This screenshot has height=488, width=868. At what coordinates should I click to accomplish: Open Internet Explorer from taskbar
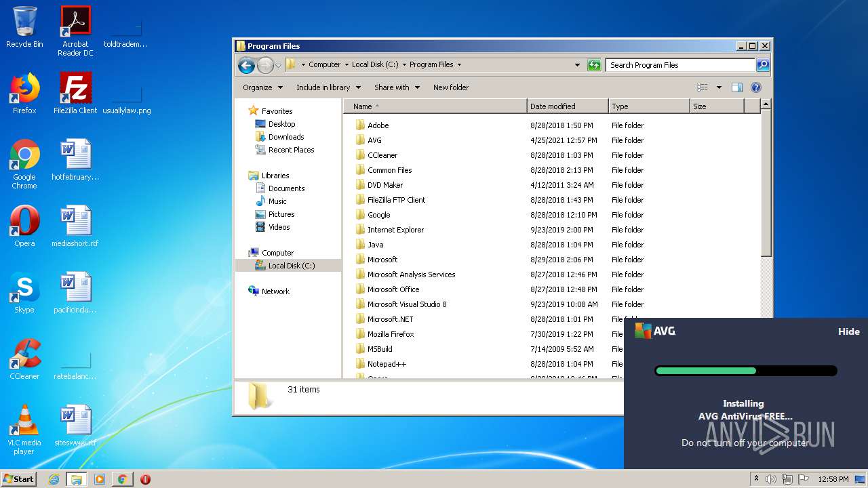pos(54,479)
